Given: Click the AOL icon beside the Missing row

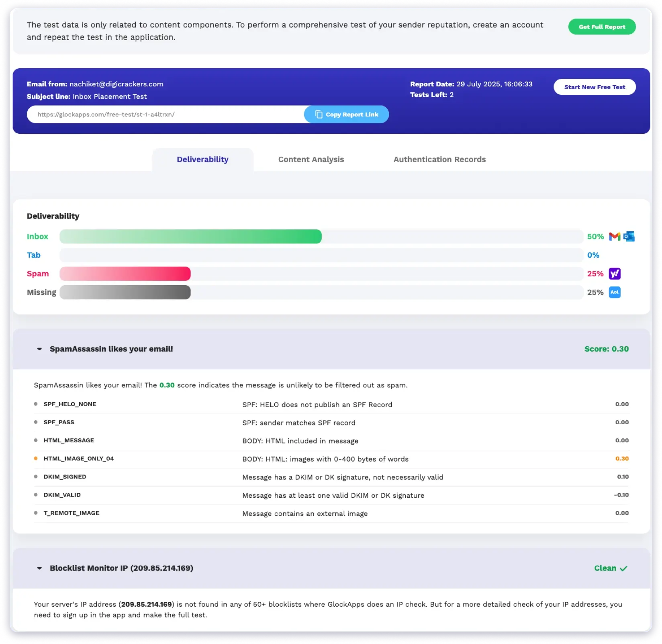Looking at the screenshot, I should pyautogui.click(x=615, y=292).
